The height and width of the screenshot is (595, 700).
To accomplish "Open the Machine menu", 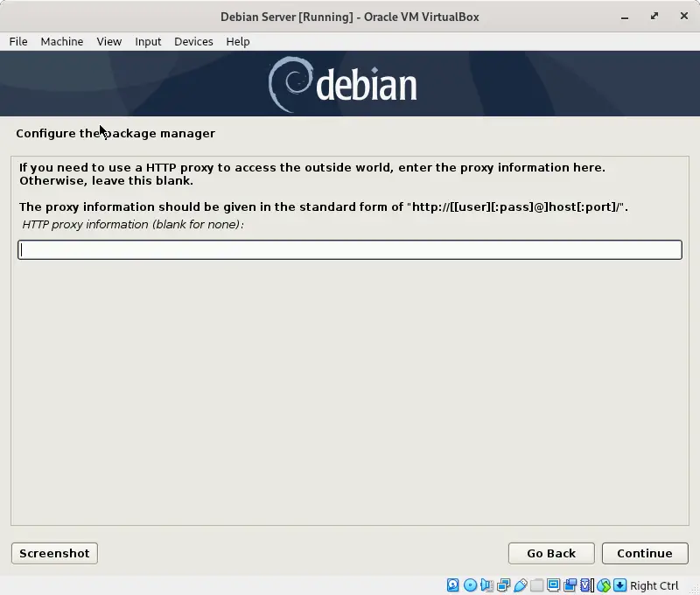I will tap(61, 41).
